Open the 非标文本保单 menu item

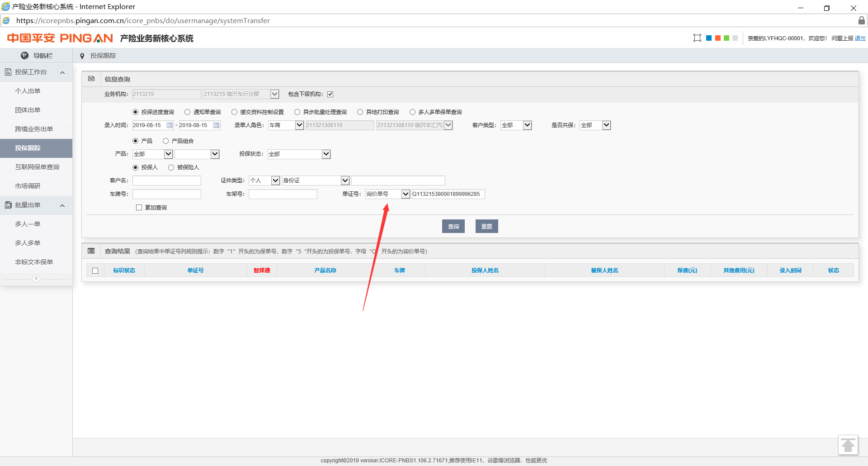coord(36,262)
